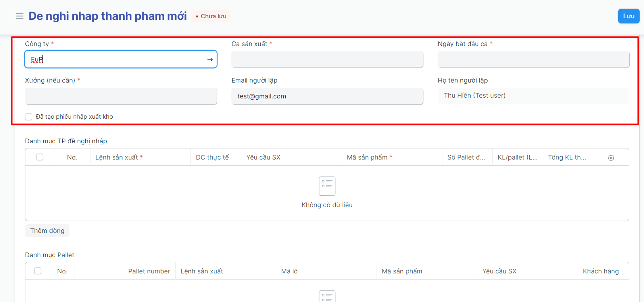
Task: Click the 'Chưa lưu' status indicator
Action: click(211, 16)
